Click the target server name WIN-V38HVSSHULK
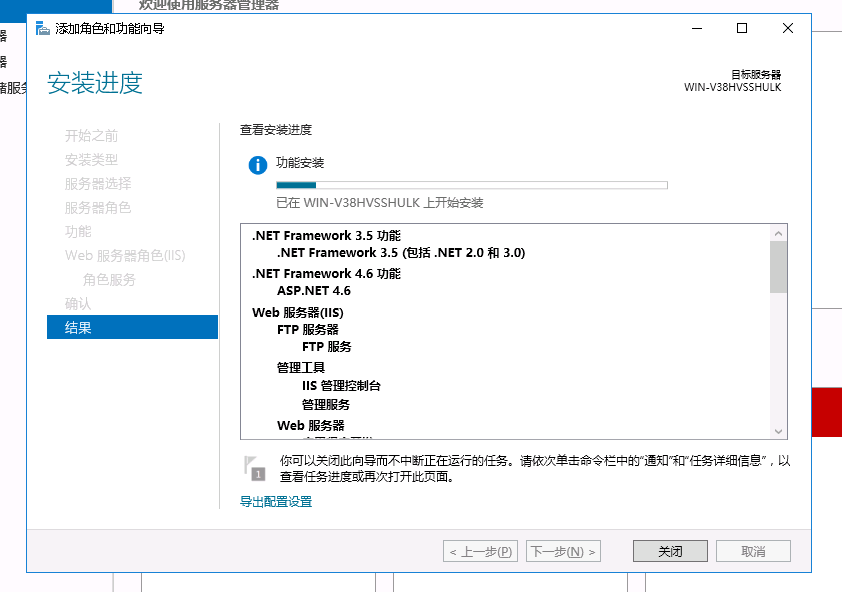This screenshot has width=842, height=592. coord(732,87)
